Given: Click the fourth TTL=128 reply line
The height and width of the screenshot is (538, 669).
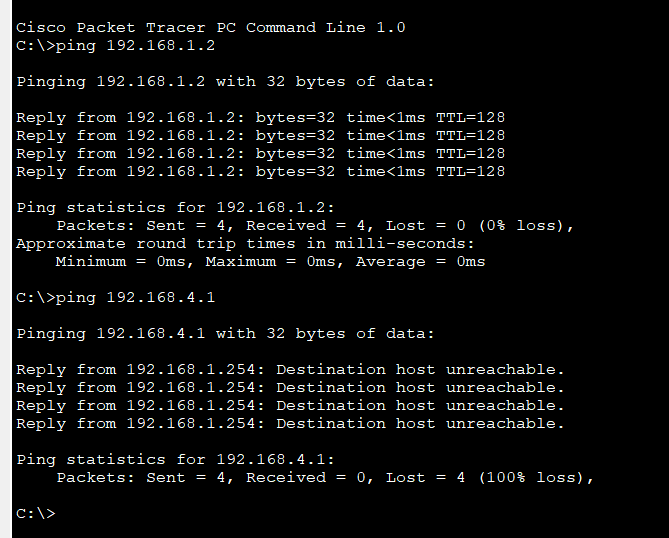Looking at the screenshot, I should [x=261, y=172].
